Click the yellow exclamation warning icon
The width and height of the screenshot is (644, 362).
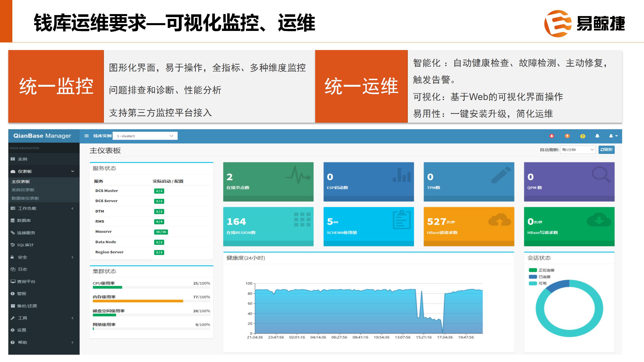(x=583, y=136)
